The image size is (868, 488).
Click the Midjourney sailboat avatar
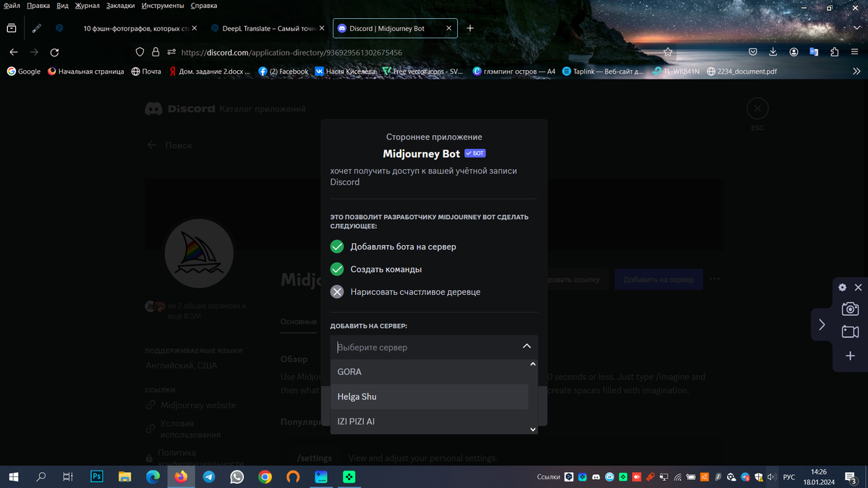pyautogui.click(x=199, y=254)
